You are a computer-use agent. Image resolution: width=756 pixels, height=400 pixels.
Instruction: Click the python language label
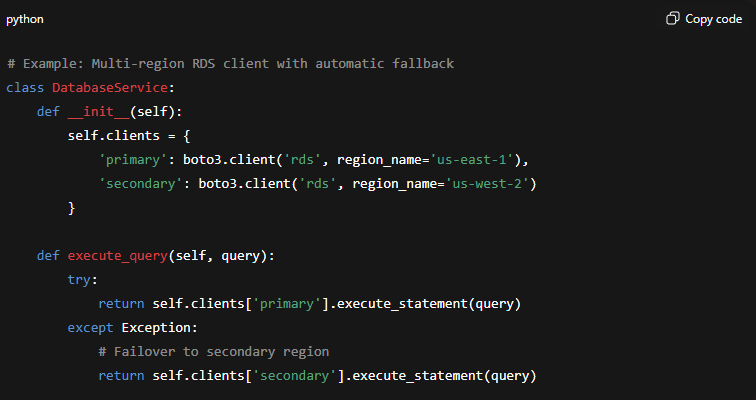25,19
